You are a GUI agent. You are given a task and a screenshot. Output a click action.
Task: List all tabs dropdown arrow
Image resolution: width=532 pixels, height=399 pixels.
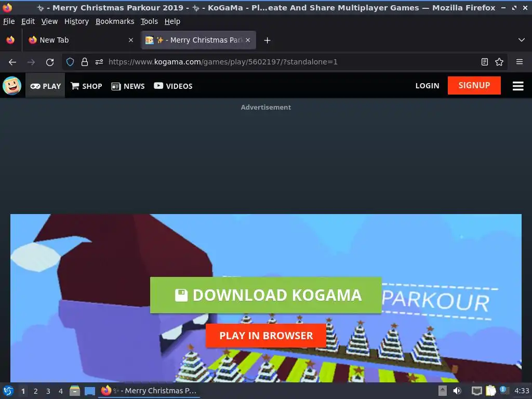tap(522, 40)
